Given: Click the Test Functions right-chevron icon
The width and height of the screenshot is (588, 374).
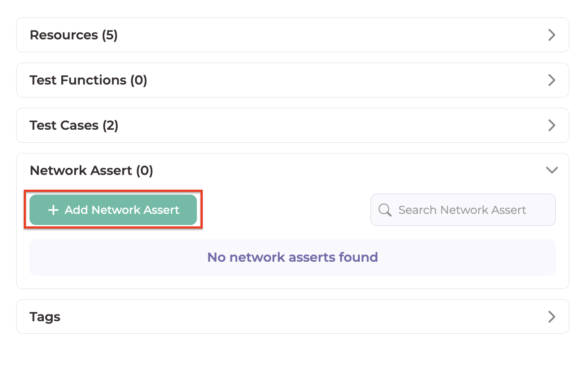Looking at the screenshot, I should pos(552,80).
